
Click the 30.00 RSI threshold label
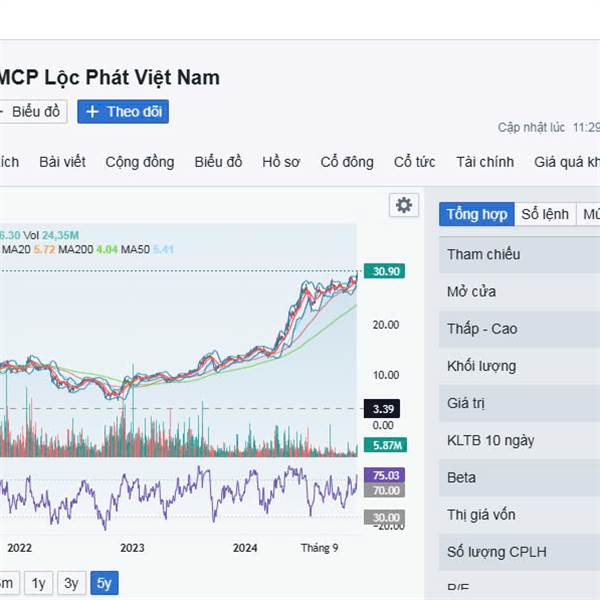click(384, 517)
